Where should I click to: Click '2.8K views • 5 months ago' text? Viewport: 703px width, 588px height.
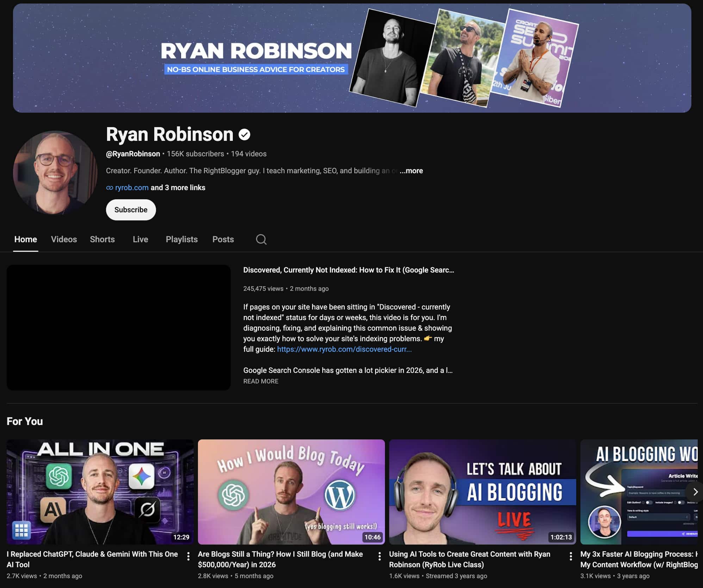(x=236, y=576)
